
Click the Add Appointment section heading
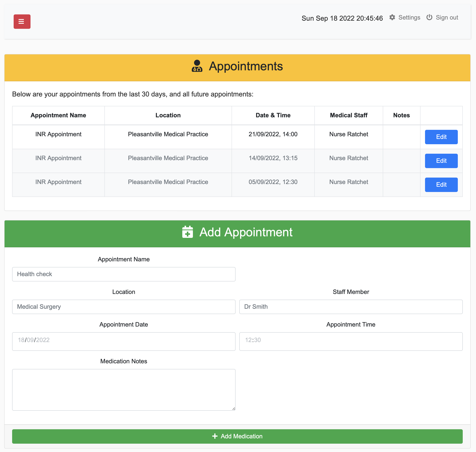(246, 232)
